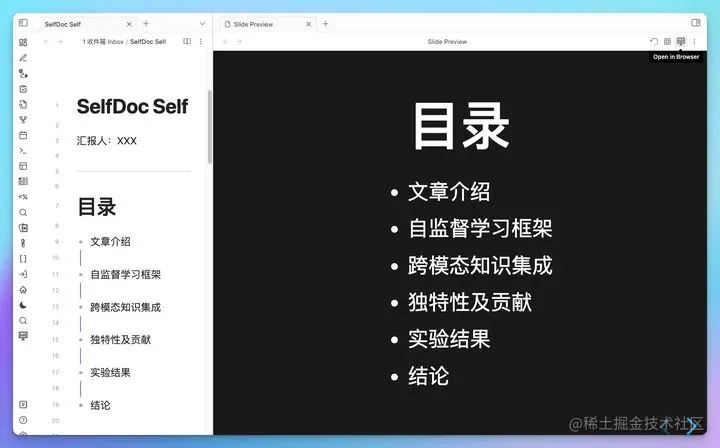Screen dimensions: 720x448
Task: Click the 实验结果 bullet in editor
Action: (x=110, y=372)
